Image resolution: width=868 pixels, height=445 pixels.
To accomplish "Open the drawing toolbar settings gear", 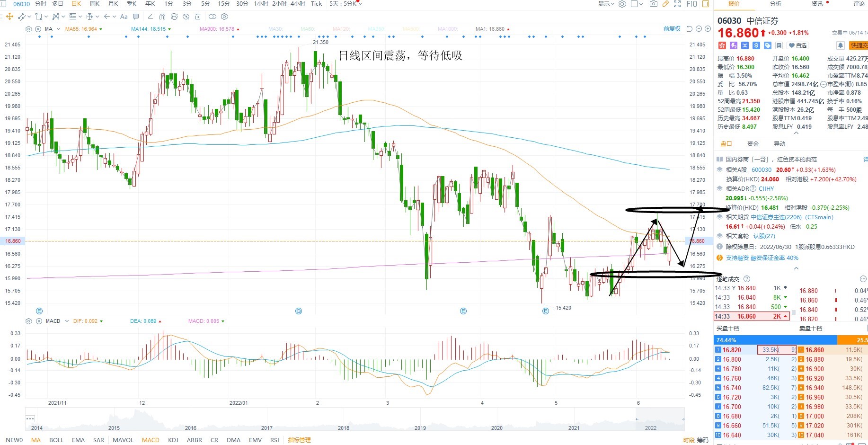I will [x=224, y=17].
